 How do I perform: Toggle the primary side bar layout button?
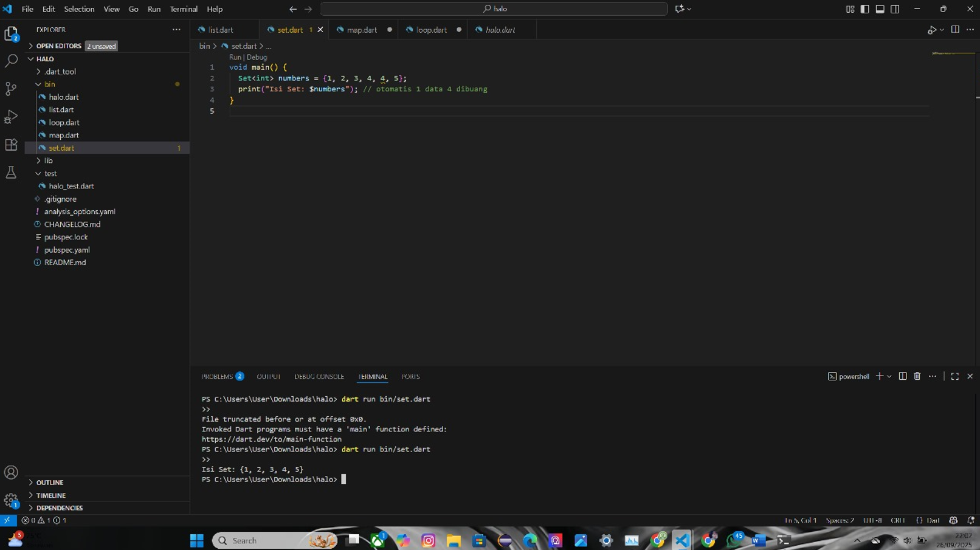click(864, 9)
